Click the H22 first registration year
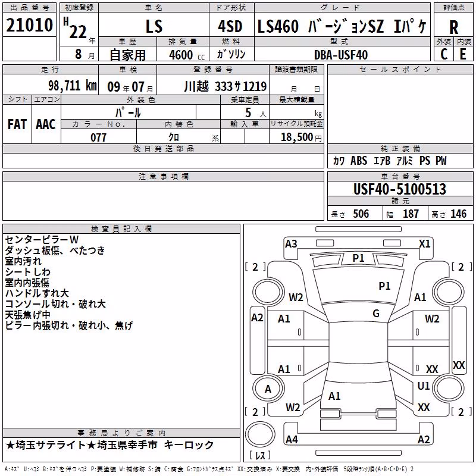476x476 pixels. point(75,28)
